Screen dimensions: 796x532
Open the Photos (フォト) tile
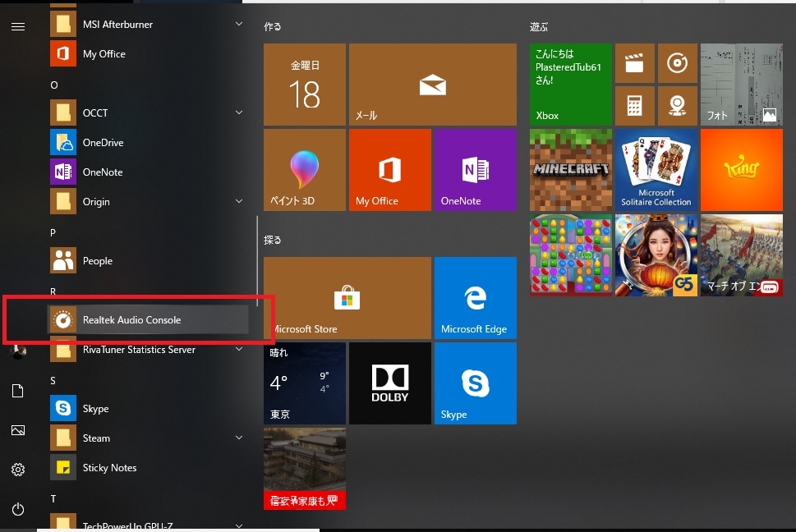pyautogui.click(x=741, y=85)
